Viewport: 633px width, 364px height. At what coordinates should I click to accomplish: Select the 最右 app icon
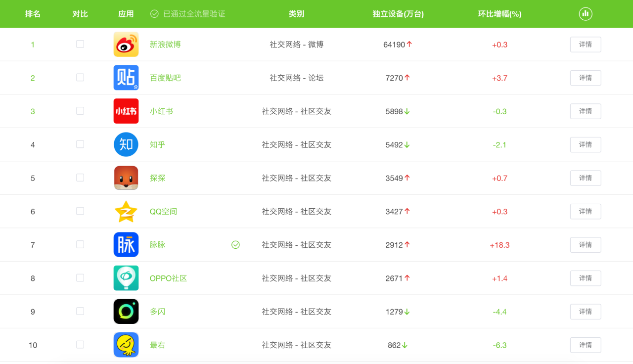click(x=126, y=345)
